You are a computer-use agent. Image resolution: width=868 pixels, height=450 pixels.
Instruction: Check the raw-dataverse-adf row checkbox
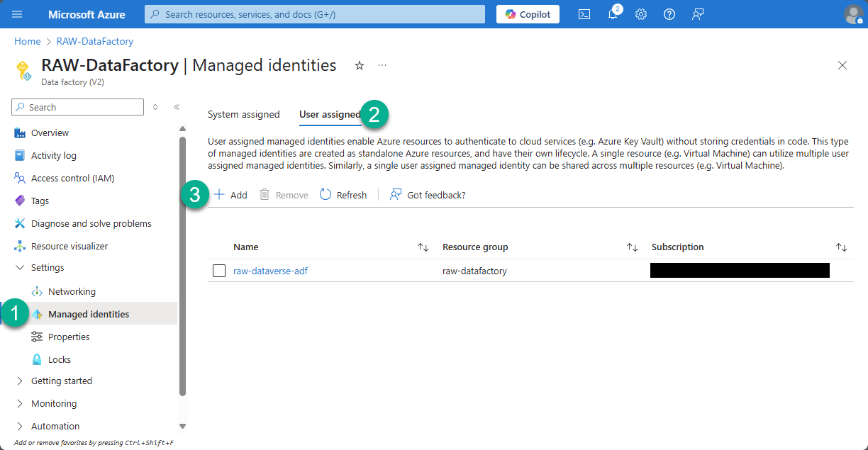point(219,271)
